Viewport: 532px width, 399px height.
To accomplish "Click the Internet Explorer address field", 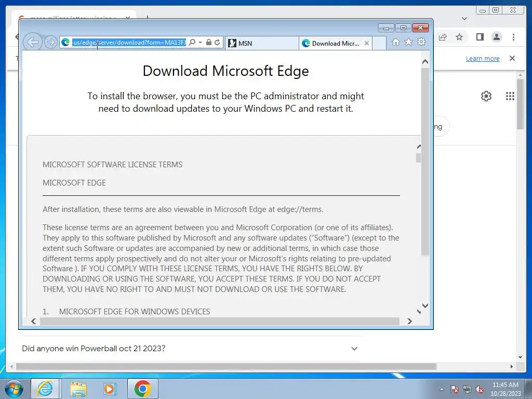I will 129,43.
